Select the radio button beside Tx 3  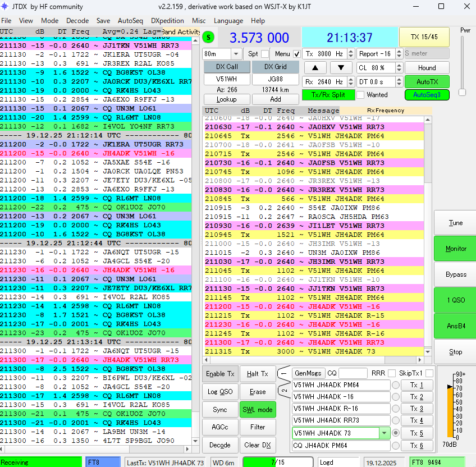point(396,409)
